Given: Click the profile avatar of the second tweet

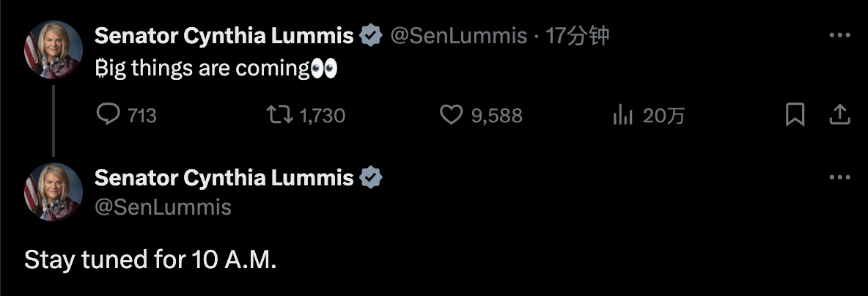Looking at the screenshot, I should (53, 190).
